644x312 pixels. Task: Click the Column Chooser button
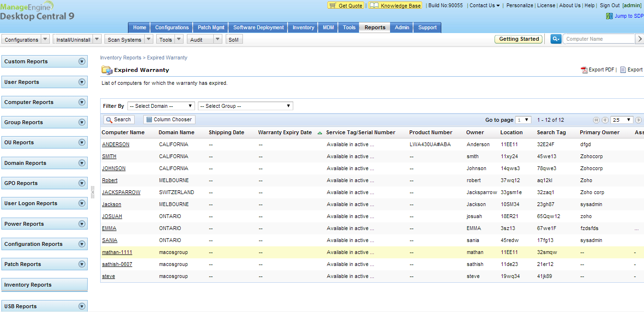click(169, 120)
